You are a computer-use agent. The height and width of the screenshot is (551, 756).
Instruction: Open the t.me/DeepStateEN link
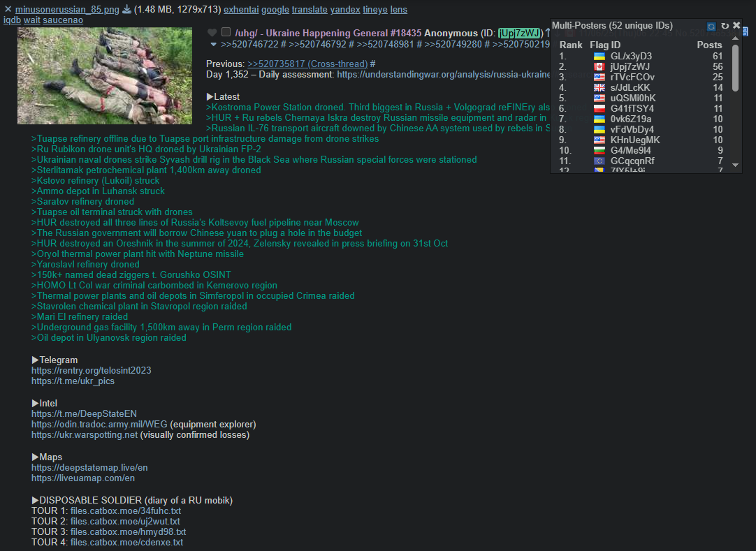(x=84, y=413)
